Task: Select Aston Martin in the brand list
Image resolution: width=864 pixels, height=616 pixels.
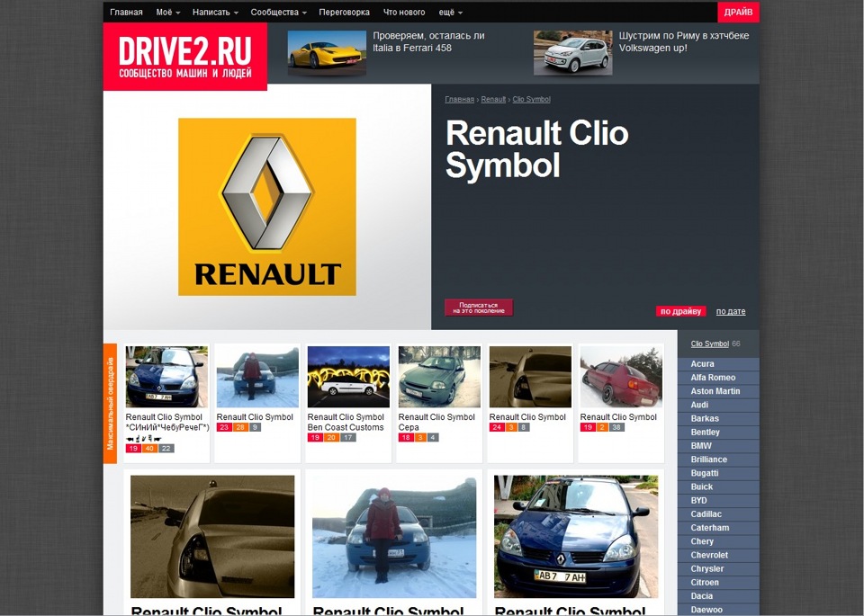Action: coord(718,391)
